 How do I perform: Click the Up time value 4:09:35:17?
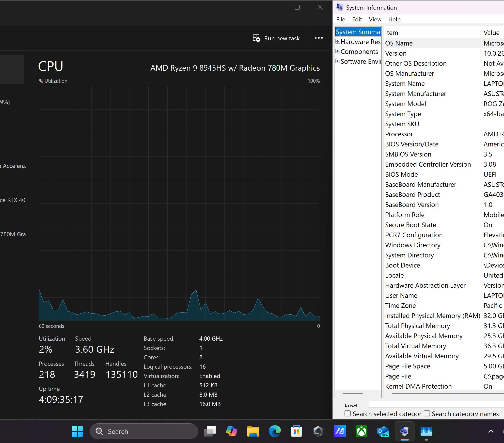(x=61, y=399)
